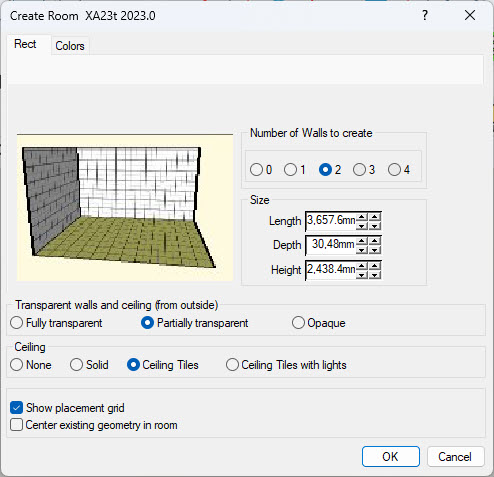This screenshot has height=477, width=494.
Task: Click the left up arrow of Depth spinner
Action: pos(362,241)
